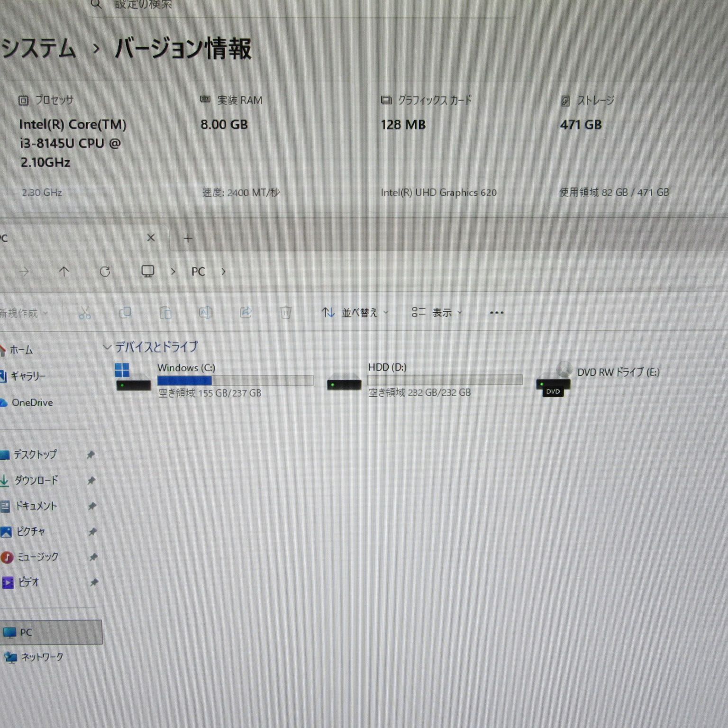Click the search magnifier in Settings
The image size is (728, 728).
(96, 4)
